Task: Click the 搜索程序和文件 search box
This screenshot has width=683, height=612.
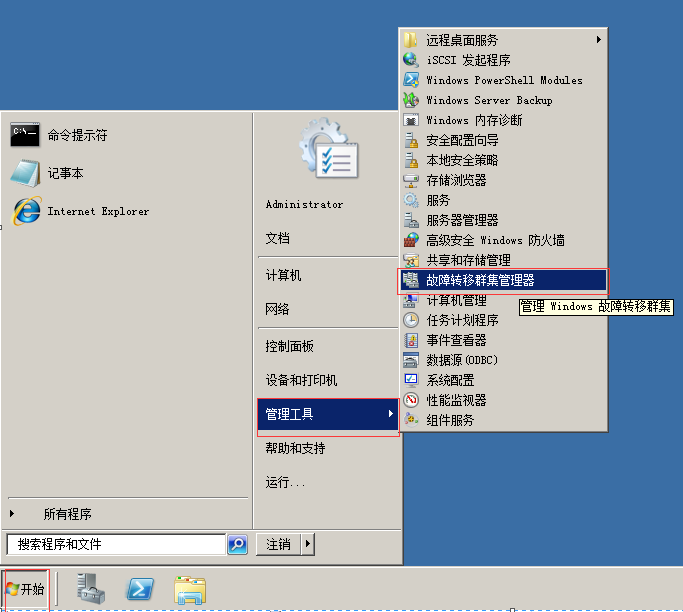Action: point(115,544)
